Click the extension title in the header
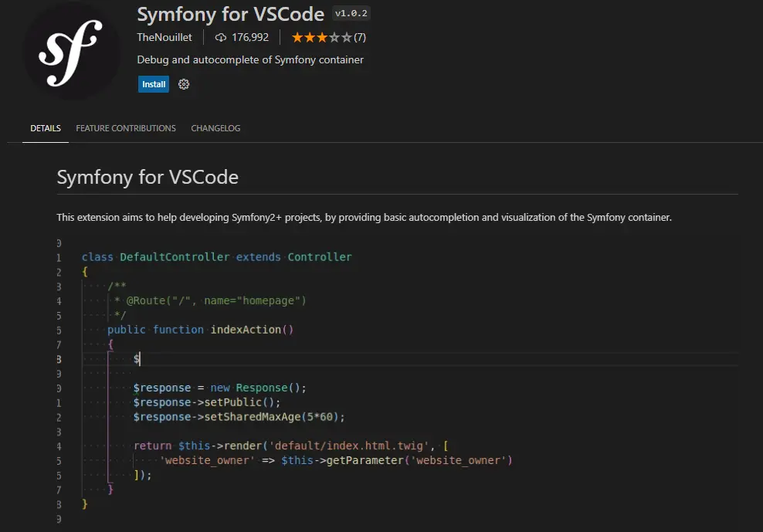763x532 pixels. pyautogui.click(x=231, y=14)
